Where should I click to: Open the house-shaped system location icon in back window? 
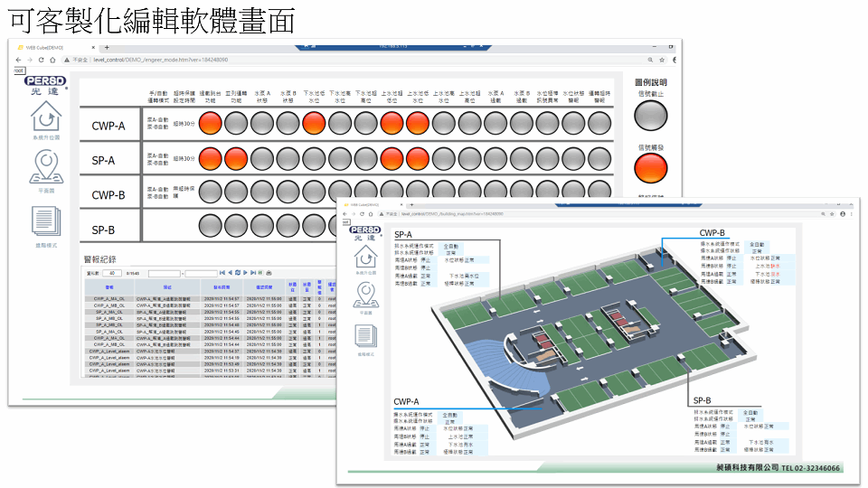tap(46, 117)
